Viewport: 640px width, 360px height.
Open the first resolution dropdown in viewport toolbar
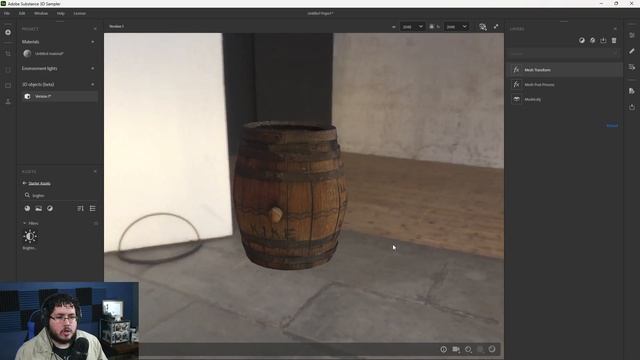(x=412, y=27)
